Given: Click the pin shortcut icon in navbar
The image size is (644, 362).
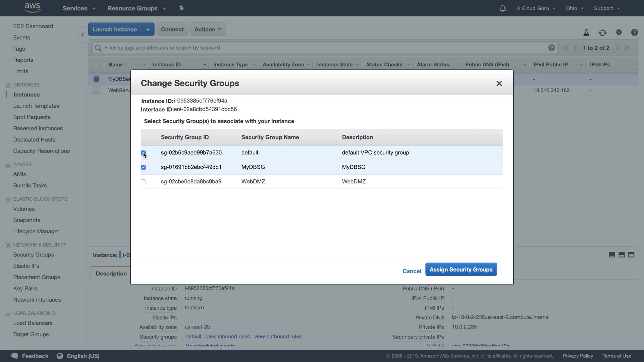Looking at the screenshot, I should click(x=181, y=8).
